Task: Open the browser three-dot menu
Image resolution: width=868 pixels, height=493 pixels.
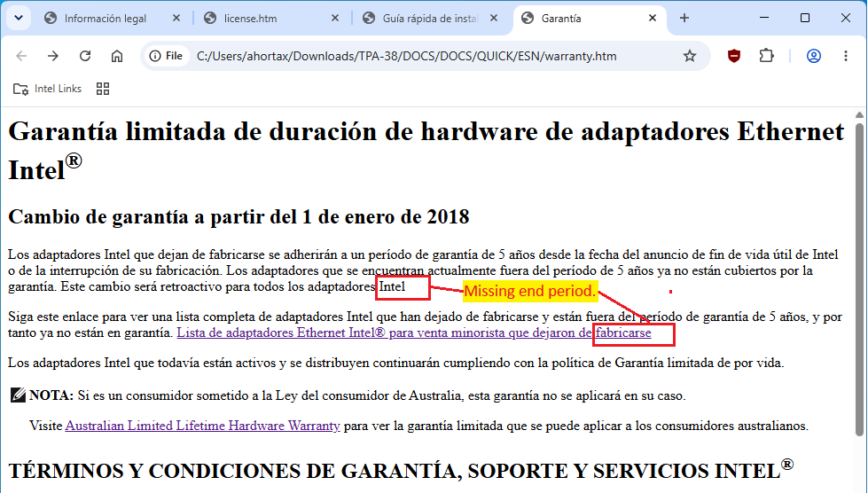Action: tap(845, 56)
